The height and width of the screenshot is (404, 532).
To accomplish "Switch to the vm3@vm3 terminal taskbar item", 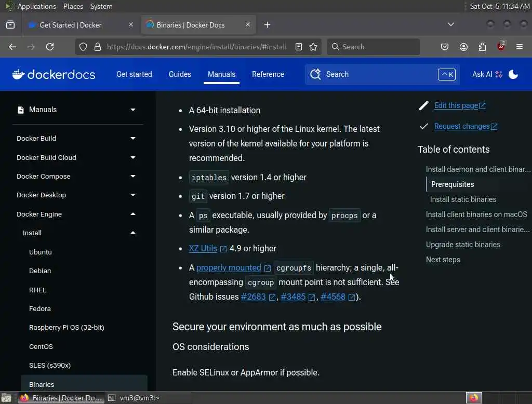I will tap(134, 398).
